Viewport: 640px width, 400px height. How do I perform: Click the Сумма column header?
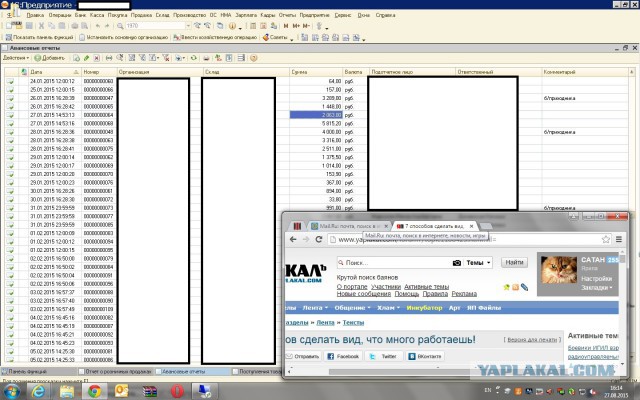(x=316, y=72)
